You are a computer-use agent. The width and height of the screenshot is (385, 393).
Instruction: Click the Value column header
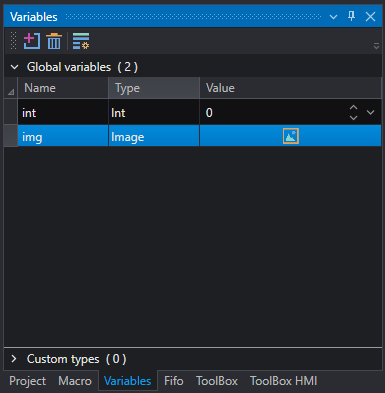[x=290, y=88]
